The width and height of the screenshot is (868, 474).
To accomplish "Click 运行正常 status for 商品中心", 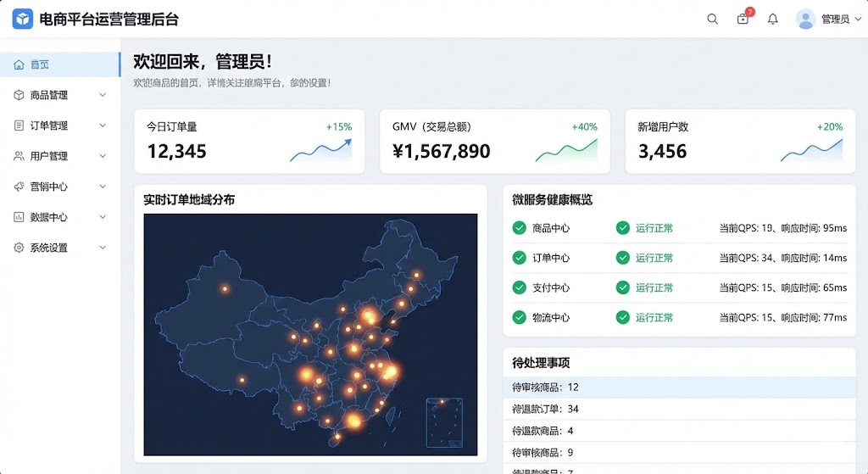I will [x=654, y=227].
